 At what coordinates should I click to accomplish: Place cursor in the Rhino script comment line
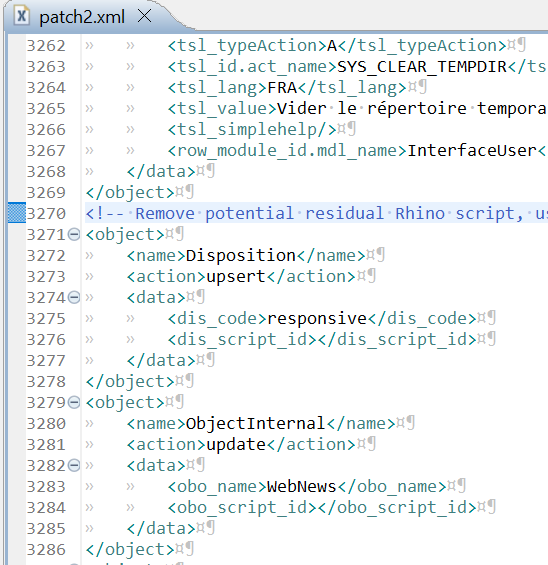point(316,213)
